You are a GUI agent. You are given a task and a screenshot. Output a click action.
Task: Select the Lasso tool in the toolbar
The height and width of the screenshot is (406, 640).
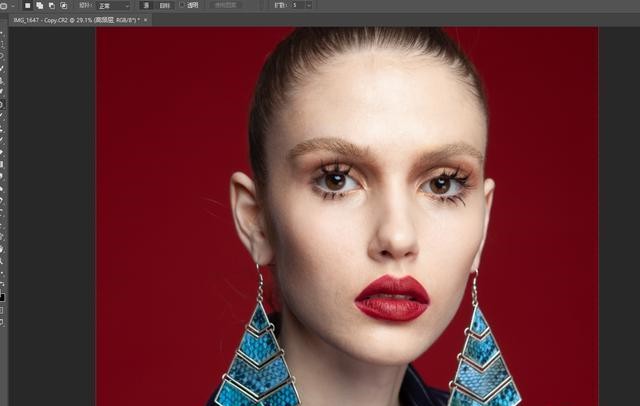coord(2,56)
